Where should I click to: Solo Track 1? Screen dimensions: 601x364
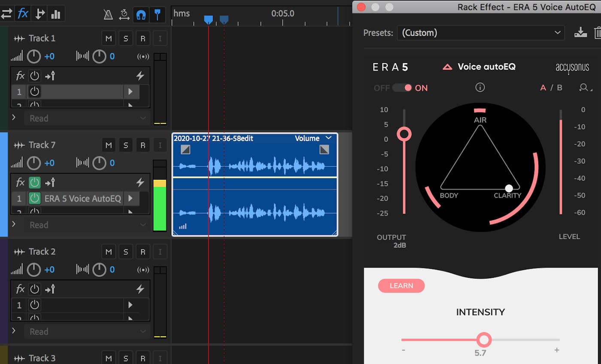pyautogui.click(x=126, y=39)
